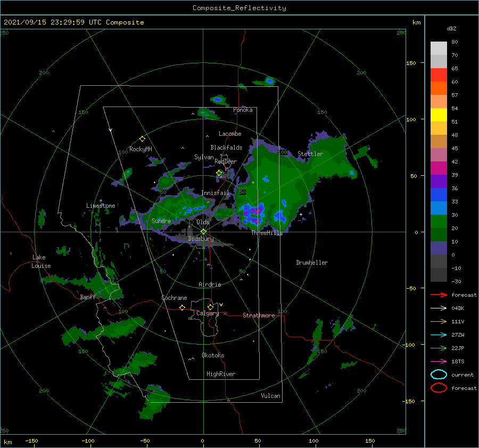Click the Limestone label
This screenshot has height=448, width=479.
[x=101, y=206]
